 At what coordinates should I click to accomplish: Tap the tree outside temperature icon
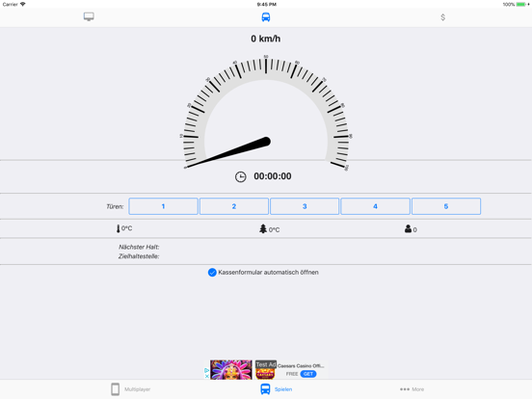click(263, 229)
